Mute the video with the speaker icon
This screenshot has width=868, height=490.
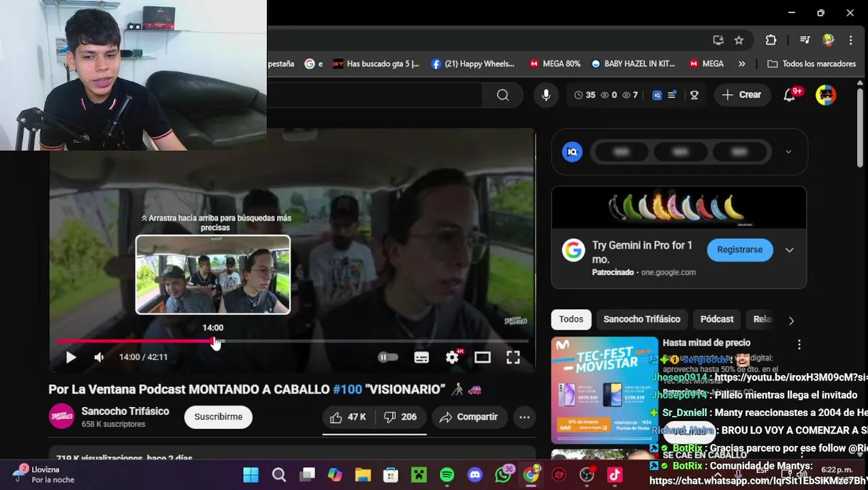click(x=99, y=357)
